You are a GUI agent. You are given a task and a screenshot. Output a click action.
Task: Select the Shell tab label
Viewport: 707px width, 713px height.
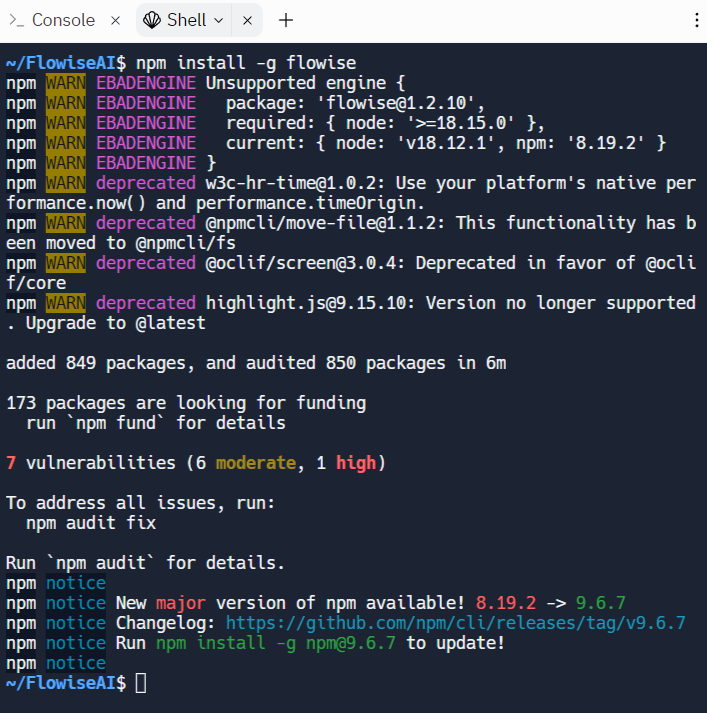click(186, 20)
